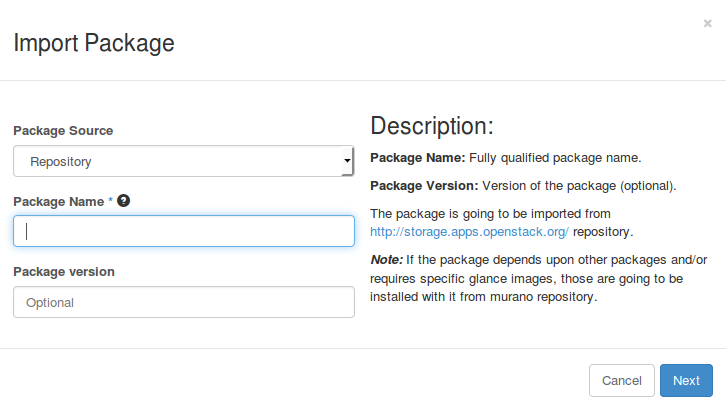Image resolution: width=726 pixels, height=410 pixels.
Task: Click the help icon beside Package Name
Action: (123, 201)
